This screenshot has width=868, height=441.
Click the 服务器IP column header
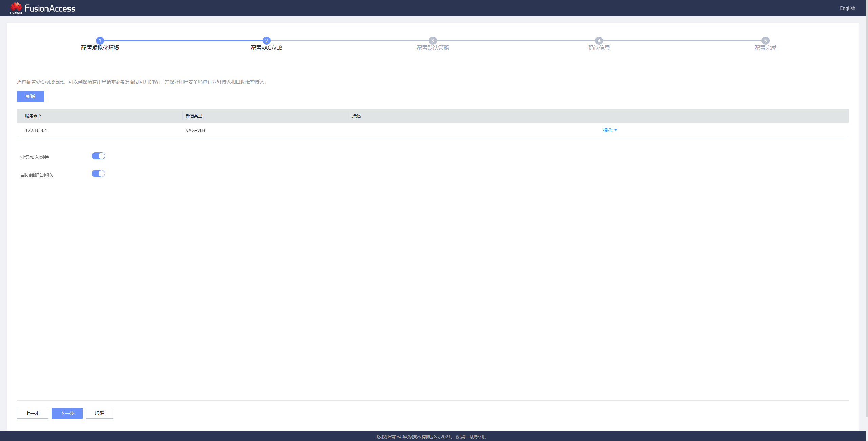[33, 116]
